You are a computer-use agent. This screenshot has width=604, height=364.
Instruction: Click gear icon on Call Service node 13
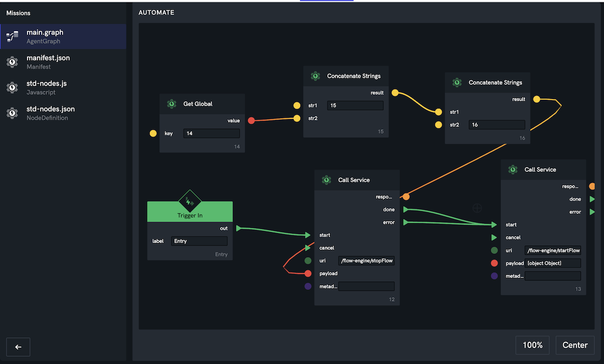pos(513,169)
